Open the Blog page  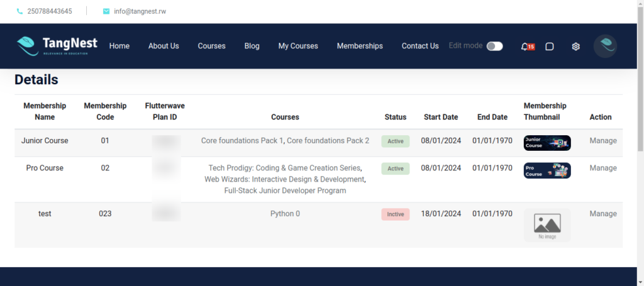pyautogui.click(x=252, y=46)
